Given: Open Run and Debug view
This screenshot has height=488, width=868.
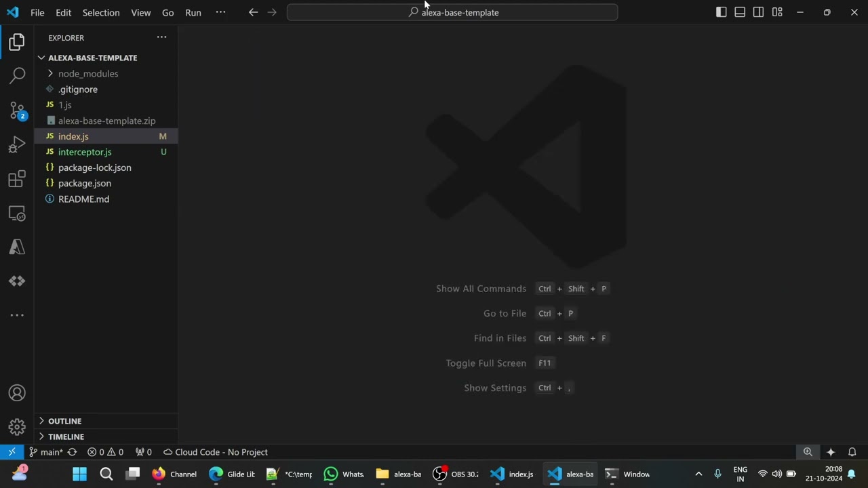Looking at the screenshot, I should pos(17,144).
